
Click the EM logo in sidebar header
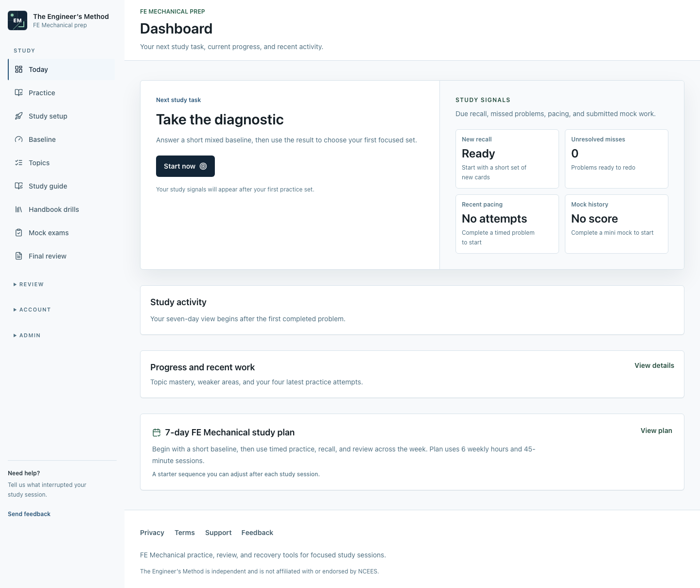(x=17, y=20)
